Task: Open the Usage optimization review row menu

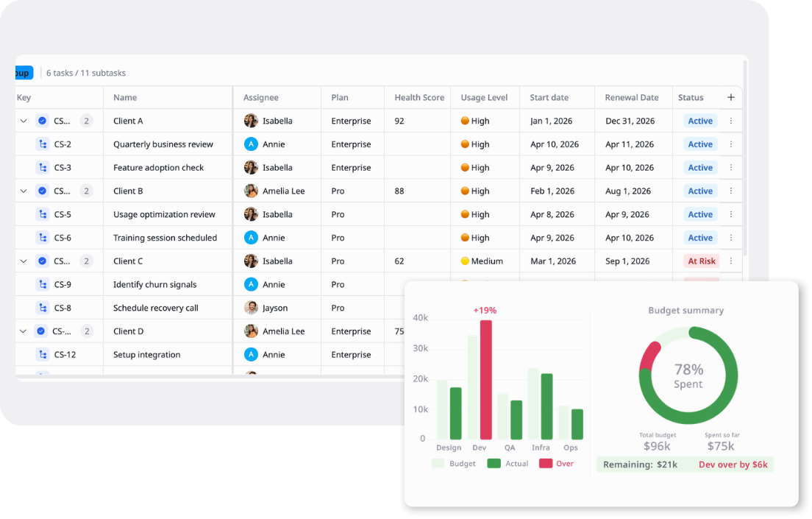Action: (x=730, y=214)
